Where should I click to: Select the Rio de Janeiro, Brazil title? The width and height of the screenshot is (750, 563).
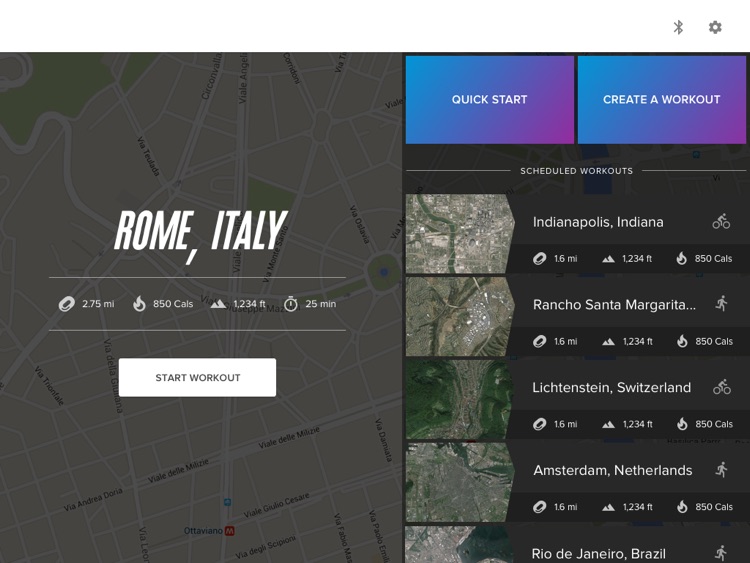(x=598, y=554)
